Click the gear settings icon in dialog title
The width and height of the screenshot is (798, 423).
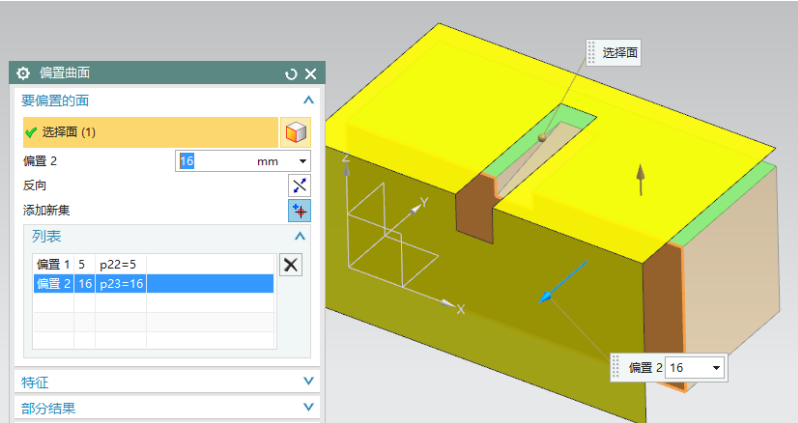click(x=24, y=73)
